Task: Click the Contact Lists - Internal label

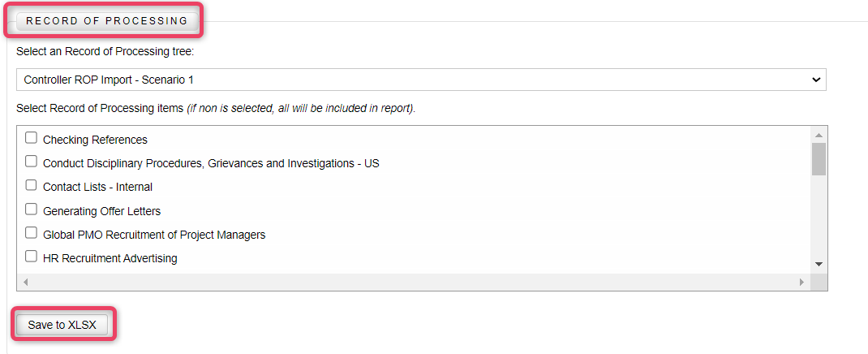Action: pos(97,188)
